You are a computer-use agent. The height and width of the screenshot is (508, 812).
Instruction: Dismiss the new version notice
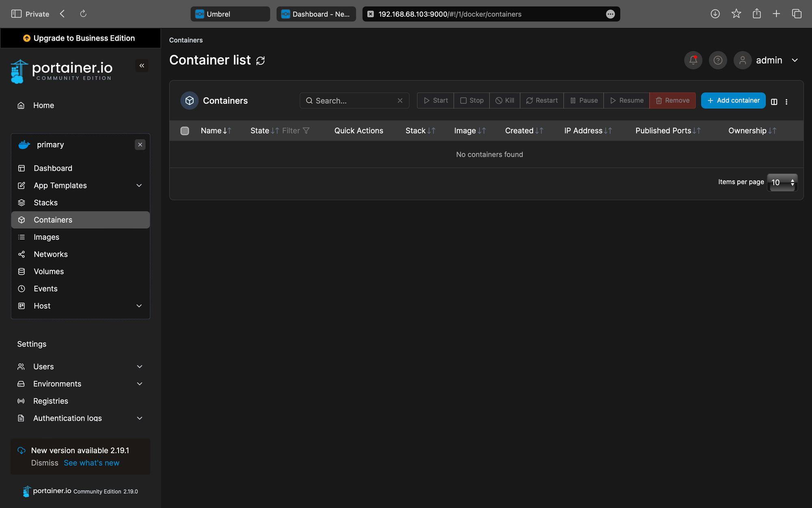(45, 463)
